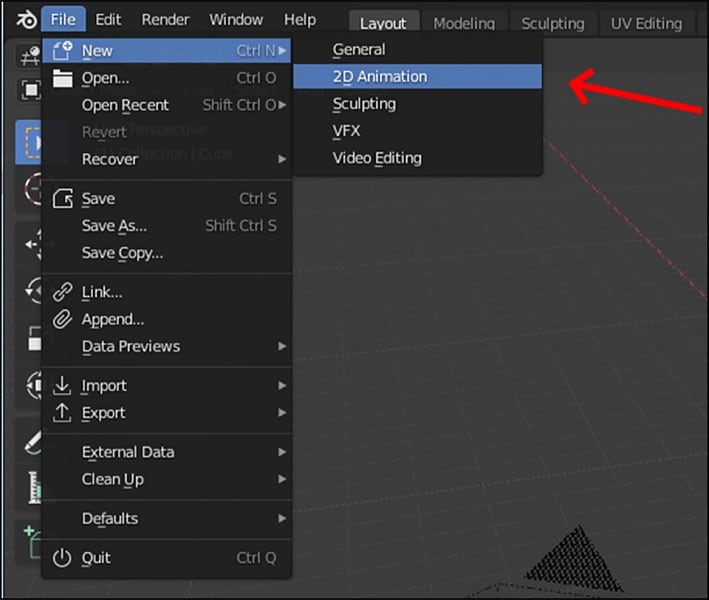Screen dimensions: 709x600
Task: Click the Export upload-arrow icon
Action: point(62,413)
